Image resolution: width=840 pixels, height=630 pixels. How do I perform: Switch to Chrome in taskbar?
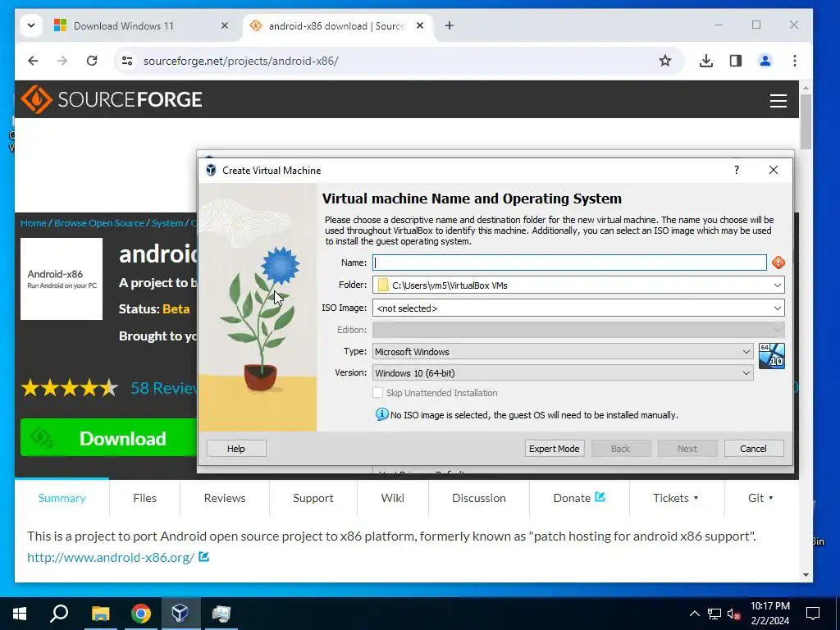click(140, 614)
